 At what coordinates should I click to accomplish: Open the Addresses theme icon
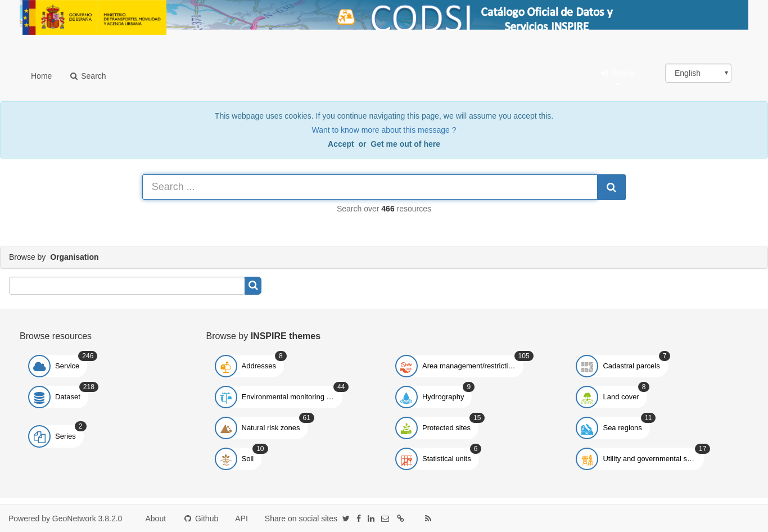226,366
